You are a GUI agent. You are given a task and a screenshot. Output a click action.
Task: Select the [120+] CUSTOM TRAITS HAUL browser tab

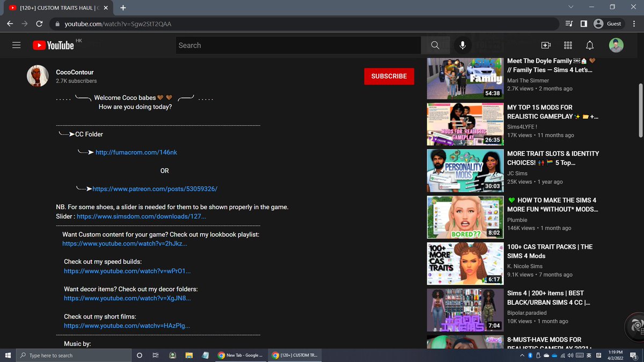tap(59, 8)
